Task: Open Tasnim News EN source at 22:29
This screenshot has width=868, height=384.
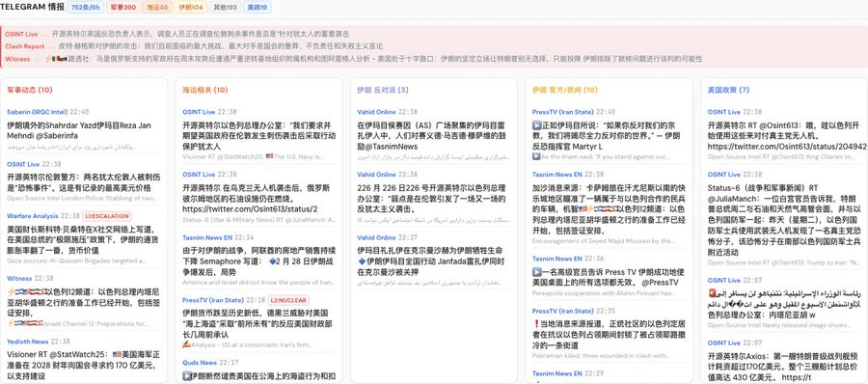Action: pos(556,374)
